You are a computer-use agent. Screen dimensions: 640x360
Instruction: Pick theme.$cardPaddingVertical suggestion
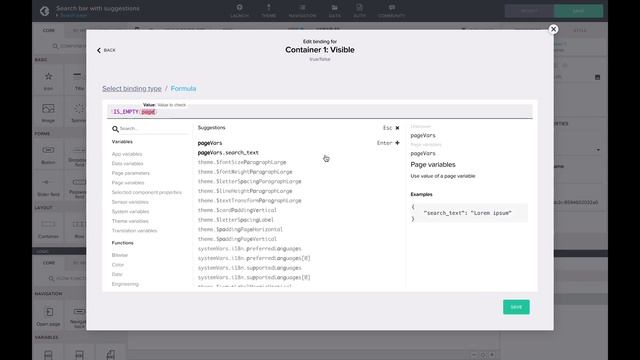237,210
